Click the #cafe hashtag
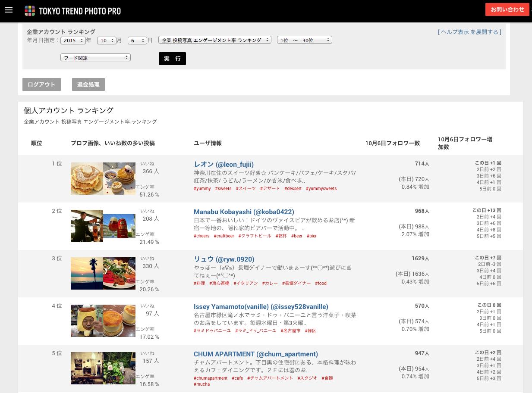Image resolution: width=532 pixels, height=393 pixels. [x=237, y=378]
